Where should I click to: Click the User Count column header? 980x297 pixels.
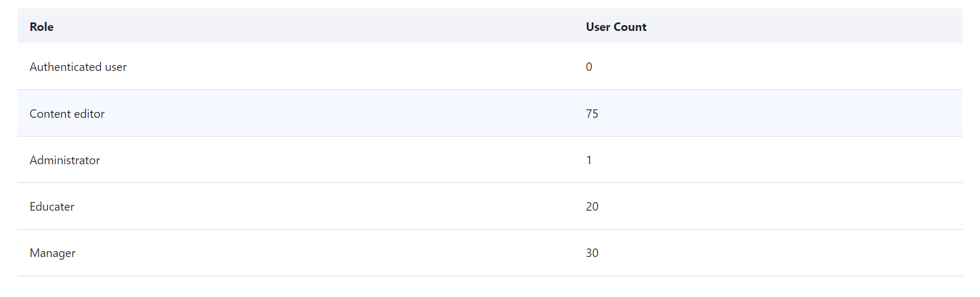click(616, 27)
